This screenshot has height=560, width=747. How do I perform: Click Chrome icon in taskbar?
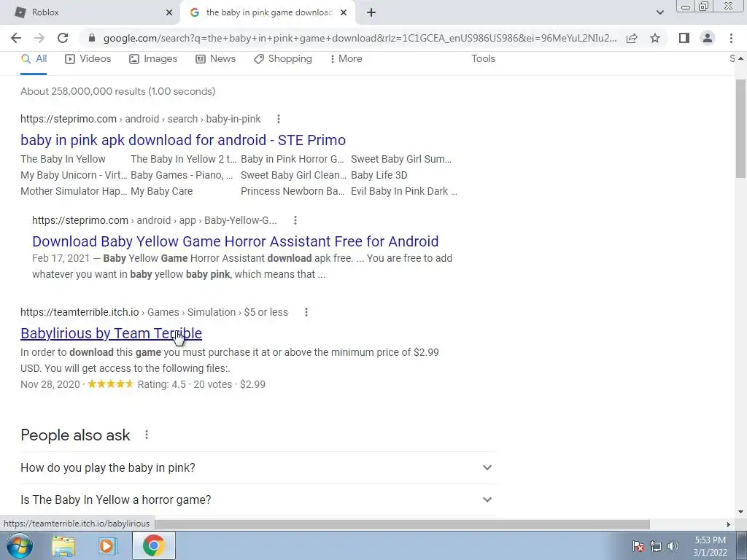153,545
